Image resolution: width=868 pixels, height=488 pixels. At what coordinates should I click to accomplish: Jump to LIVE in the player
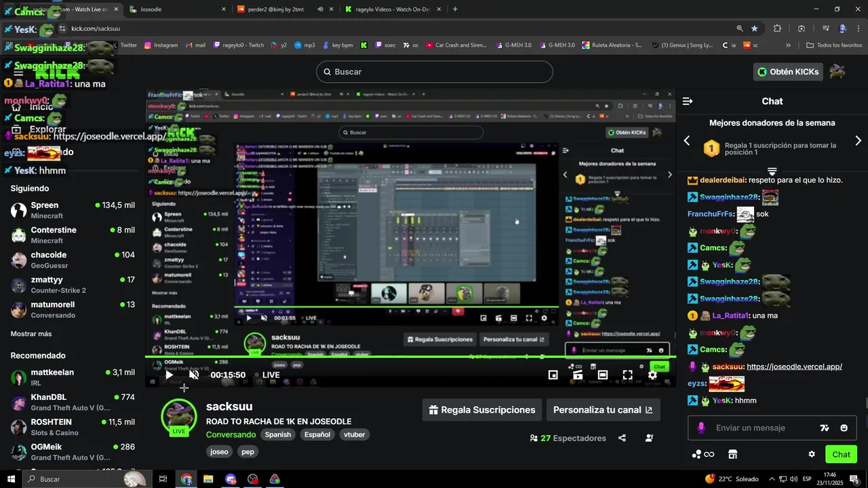tap(271, 375)
